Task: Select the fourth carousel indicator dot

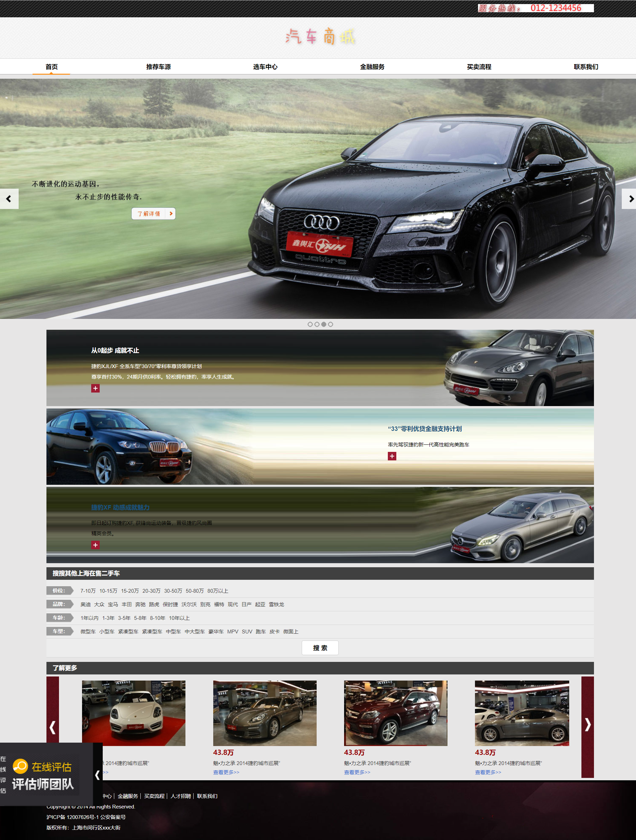Action: point(331,324)
